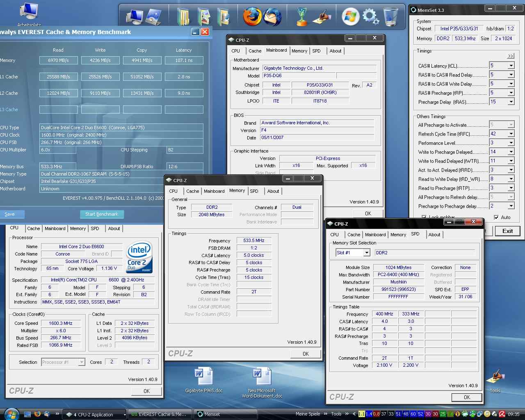Open the Precharge Delay (tRAS) dropdown

pos(511,102)
